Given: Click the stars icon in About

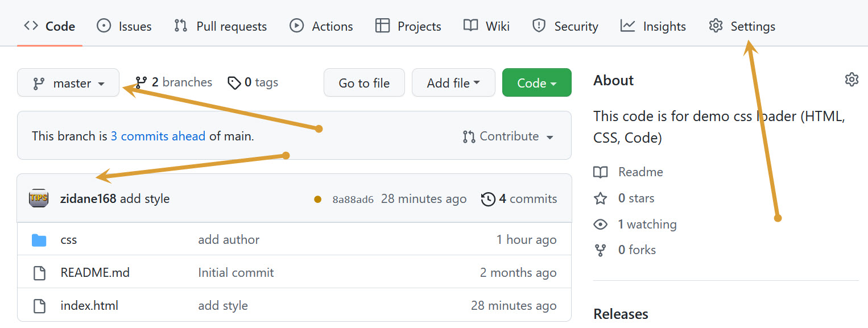Looking at the screenshot, I should tap(601, 198).
